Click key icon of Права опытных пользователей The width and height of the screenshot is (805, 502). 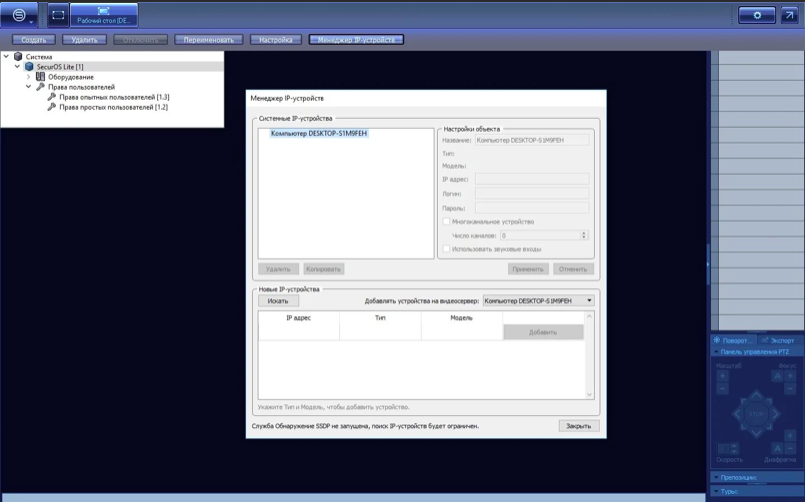pyautogui.click(x=52, y=96)
